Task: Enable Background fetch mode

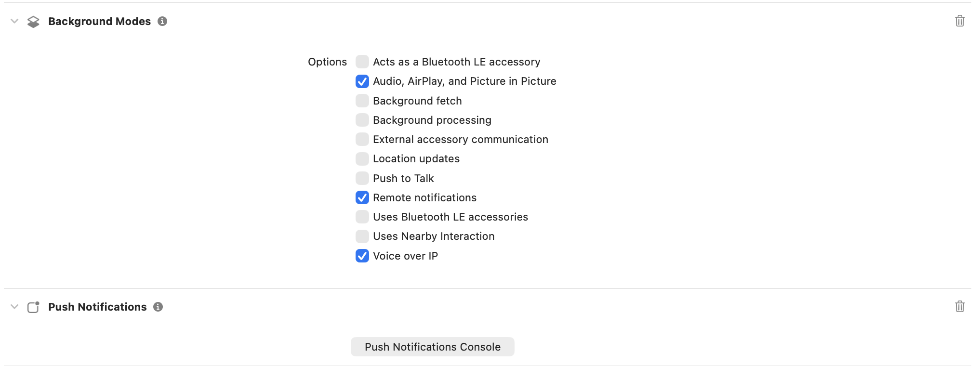Action: [x=362, y=101]
